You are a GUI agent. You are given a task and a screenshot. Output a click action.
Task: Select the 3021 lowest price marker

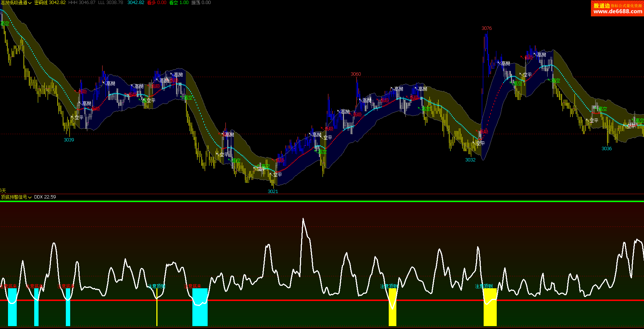tap(273, 192)
